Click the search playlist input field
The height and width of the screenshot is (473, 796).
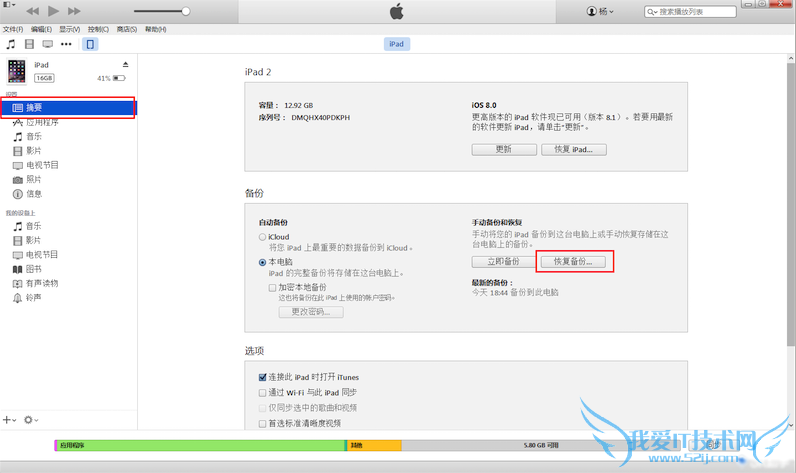pyautogui.click(x=690, y=12)
